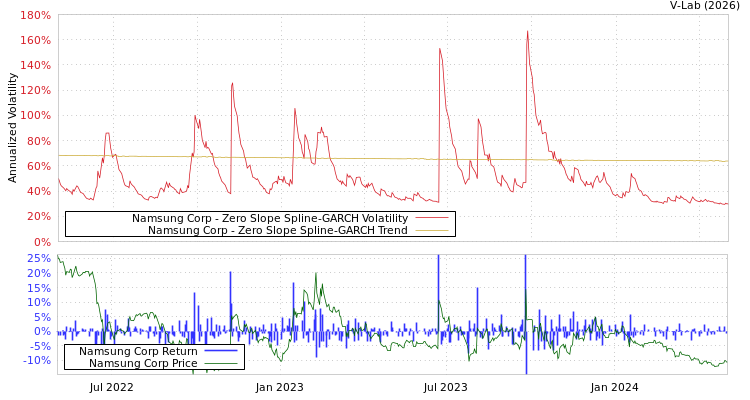Click the 140% y-axis tick label

[x=35, y=66]
